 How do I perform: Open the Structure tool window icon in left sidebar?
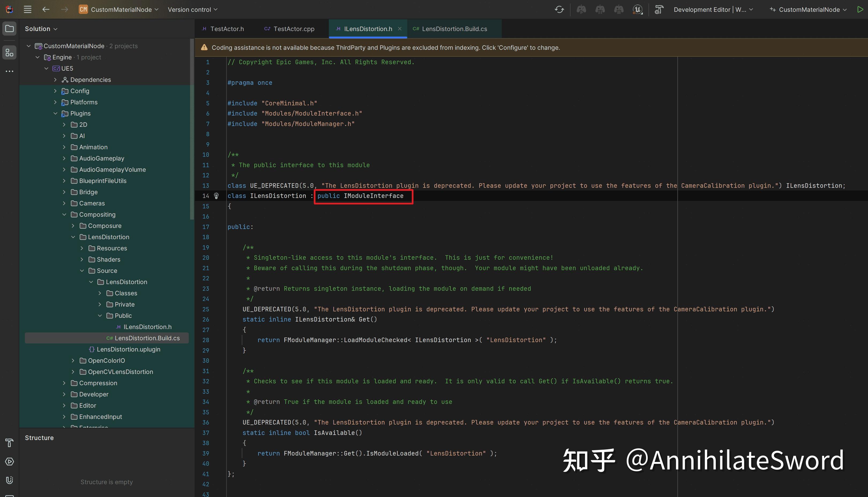(x=10, y=53)
